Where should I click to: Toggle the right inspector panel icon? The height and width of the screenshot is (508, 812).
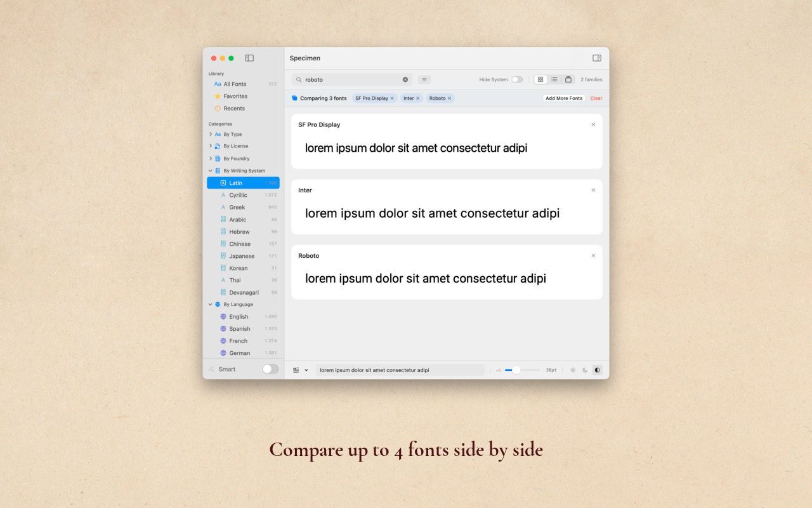[x=597, y=58]
